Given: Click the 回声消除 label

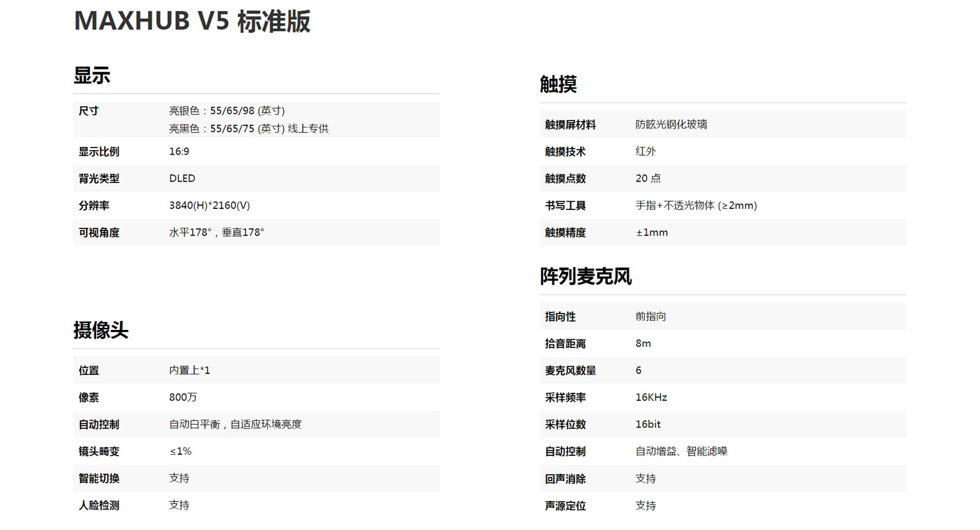Looking at the screenshot, I should click(565, 478).
